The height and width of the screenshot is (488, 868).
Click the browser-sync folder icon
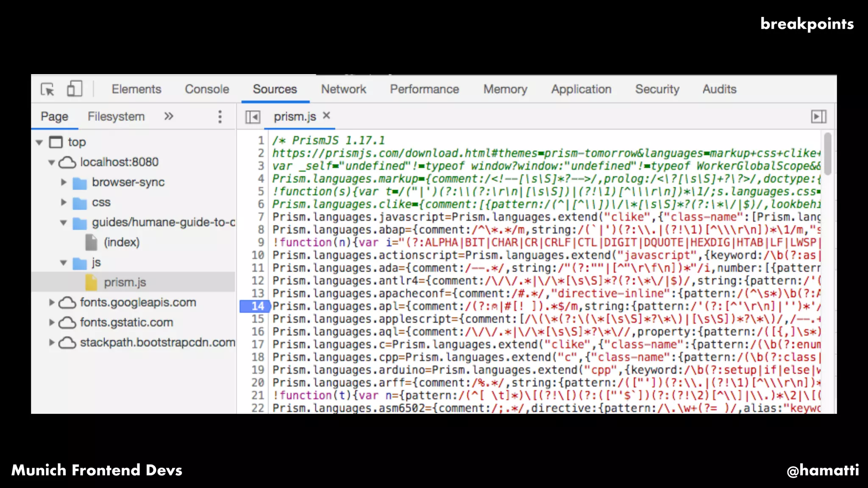pos(79,183)
